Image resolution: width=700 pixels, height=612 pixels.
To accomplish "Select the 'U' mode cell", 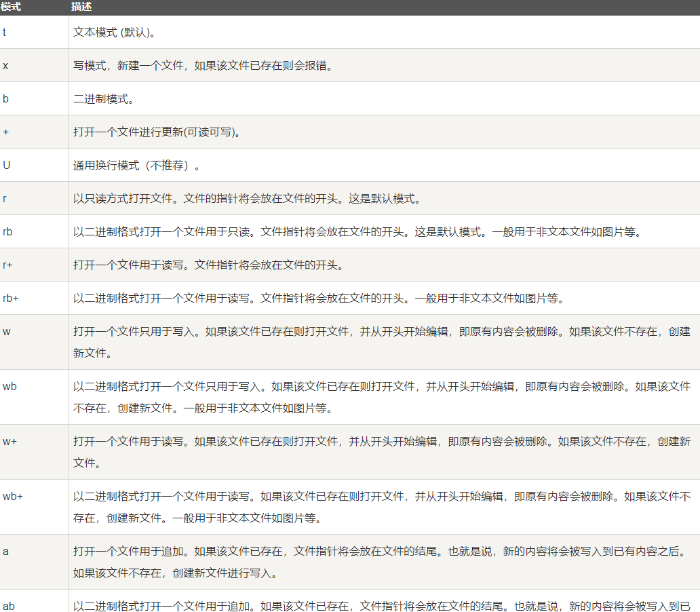I will 34,165.
